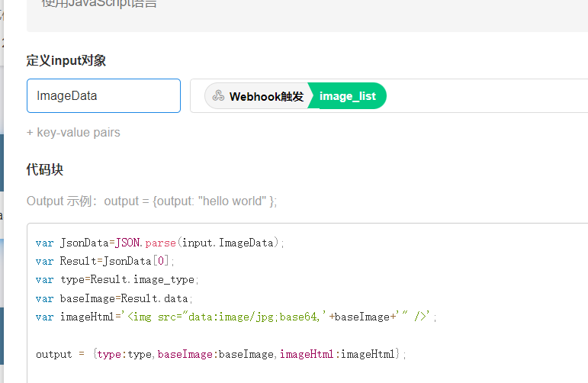Viewport: 588px width, 383px height.
Task: Select the Webhook触发 source label
Action: coord(266,96)
